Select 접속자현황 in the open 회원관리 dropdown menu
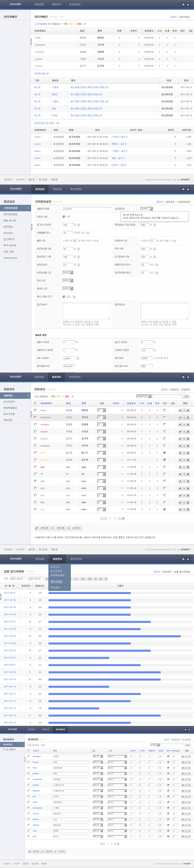This screenshot has height=868, width=194. click(56, 581)
